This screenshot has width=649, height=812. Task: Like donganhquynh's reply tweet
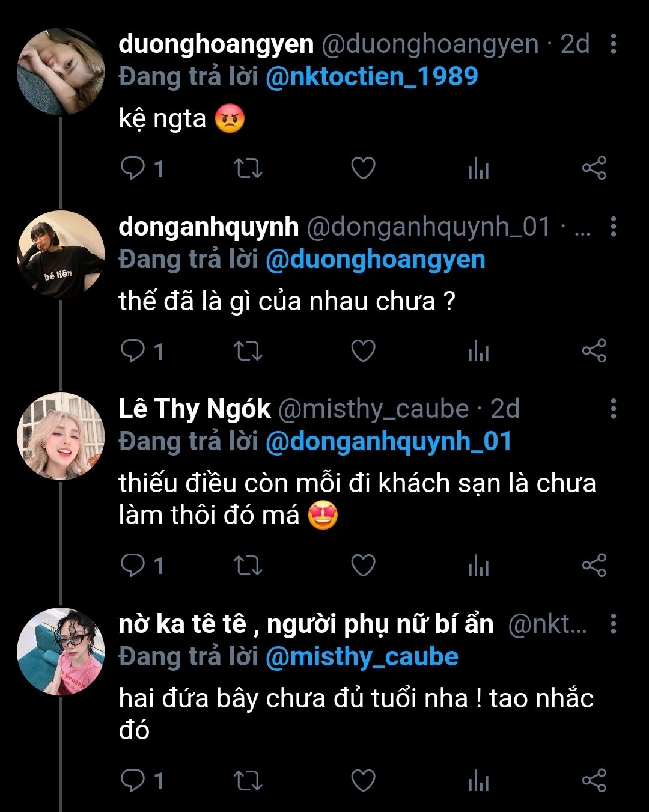[363, 351]
